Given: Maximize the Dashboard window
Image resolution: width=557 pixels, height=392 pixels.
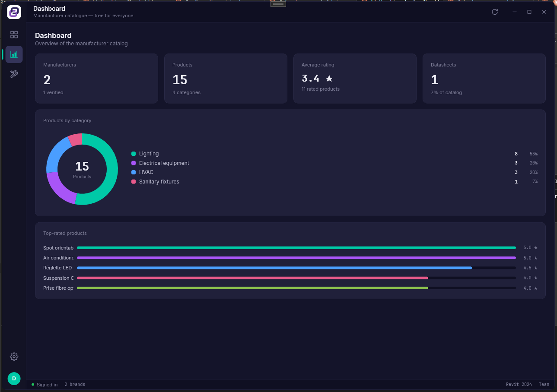Looking at the screenshot, I should click(x=529, y=12).
